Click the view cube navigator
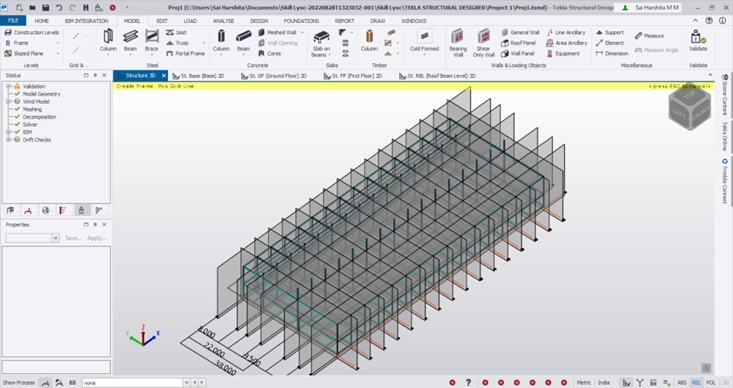Screen dimensions: 733x388 click(x=690, y=107)
